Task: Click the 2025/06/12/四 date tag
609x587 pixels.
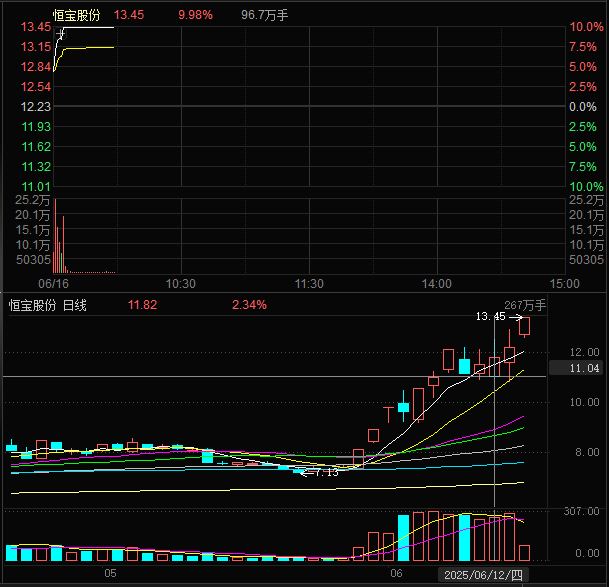Action: pyautogui.click(x=483, y=575)
